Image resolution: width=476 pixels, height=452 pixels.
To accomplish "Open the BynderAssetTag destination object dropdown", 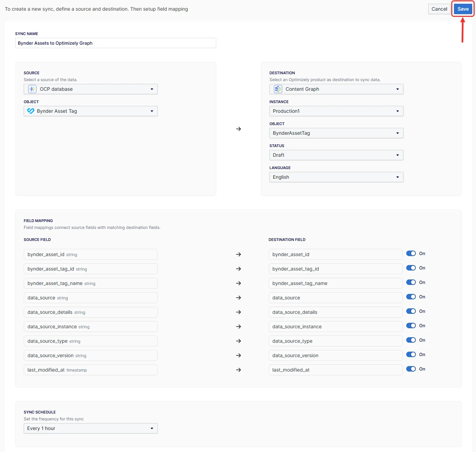I will [336, 133].
